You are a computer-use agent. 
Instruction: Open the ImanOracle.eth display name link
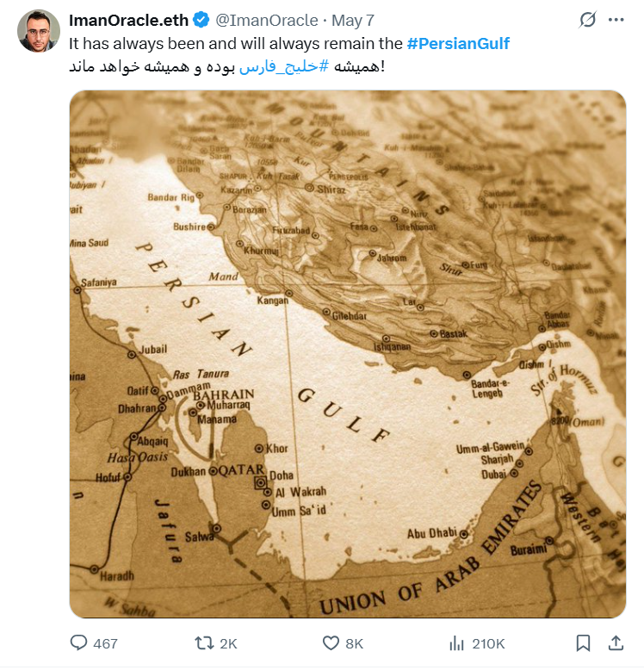click(x=128, y=20)
